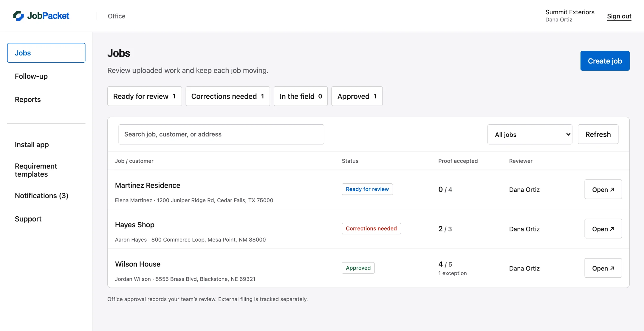
Task: Click the Office header label
Action: (x=117, y=16)
